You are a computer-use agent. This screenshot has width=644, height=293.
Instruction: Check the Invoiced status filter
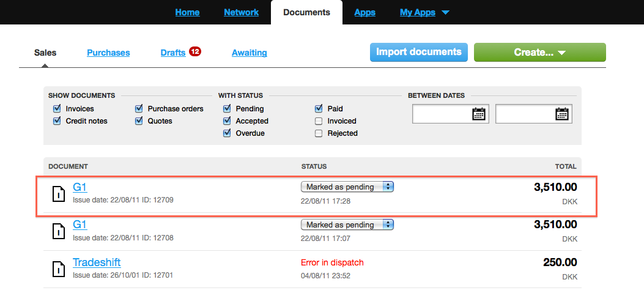[319, 121]
